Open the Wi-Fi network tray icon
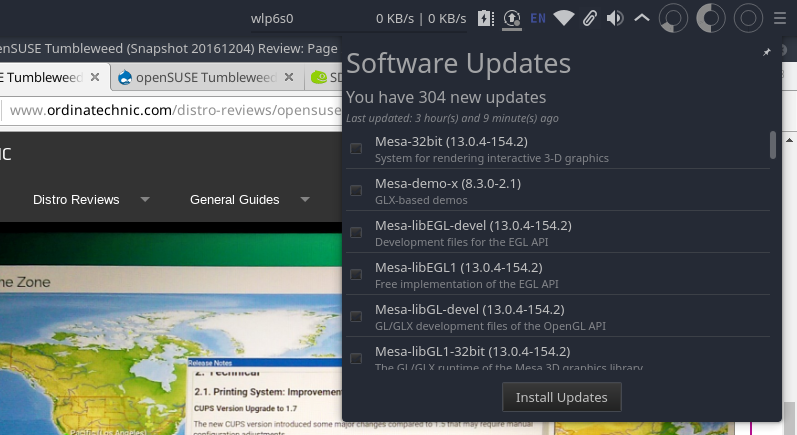The image size is (797, 435). pyautogui.click(x=564, y=19)
